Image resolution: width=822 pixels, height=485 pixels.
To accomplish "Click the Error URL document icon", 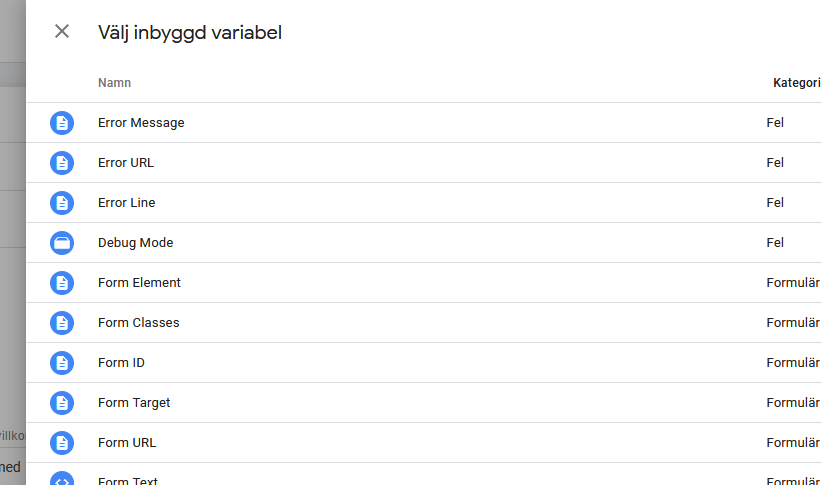I will pyautogui.click(x=62, y=163).
